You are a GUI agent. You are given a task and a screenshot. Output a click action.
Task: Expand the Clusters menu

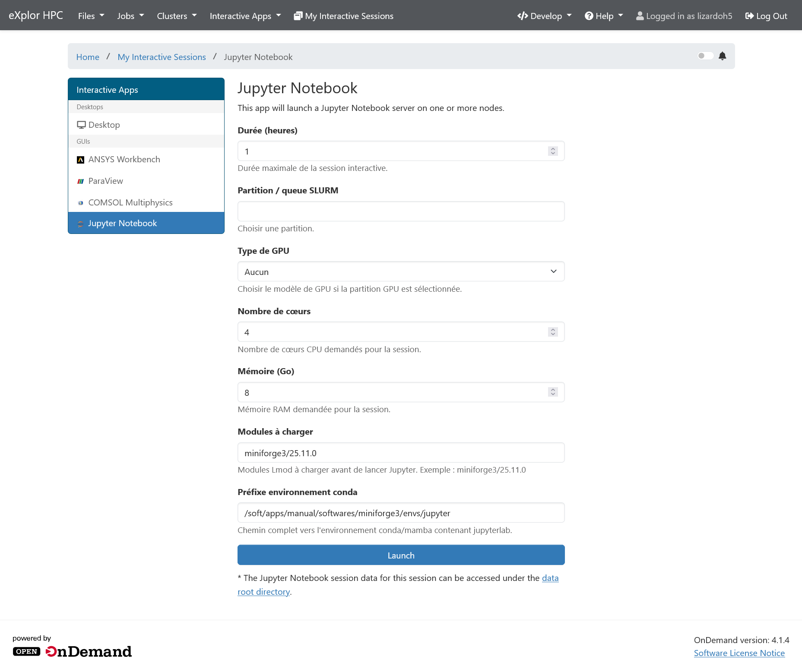point(177,16)
